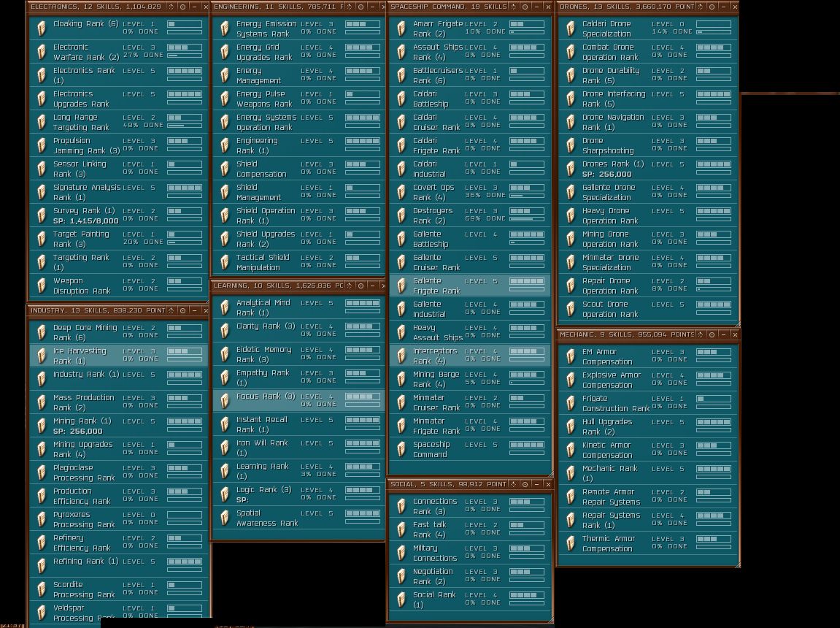Image resolution: width=840 pixels, height=628 pixels.
Task: Click the circle icon in Spaceship Command header
Action: [525, 7]
